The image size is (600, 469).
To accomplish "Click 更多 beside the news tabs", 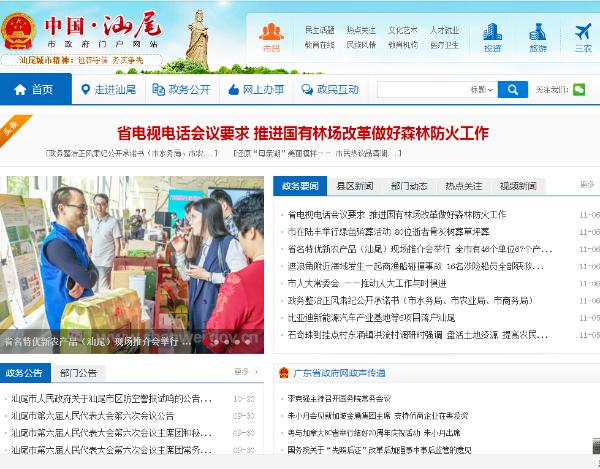I will (x=587, y=185).
